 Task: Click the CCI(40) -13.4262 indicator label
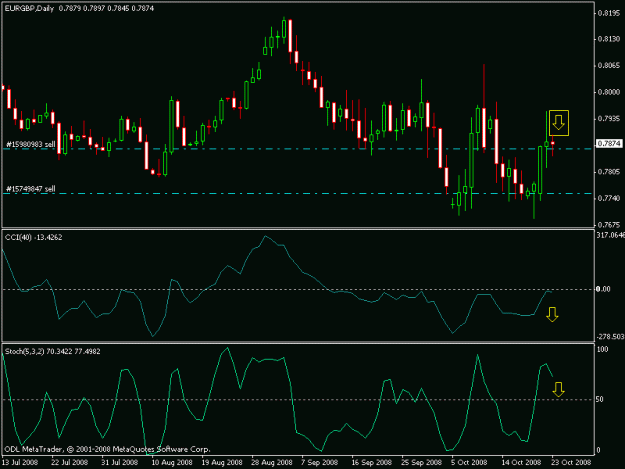tap(33, 237)
